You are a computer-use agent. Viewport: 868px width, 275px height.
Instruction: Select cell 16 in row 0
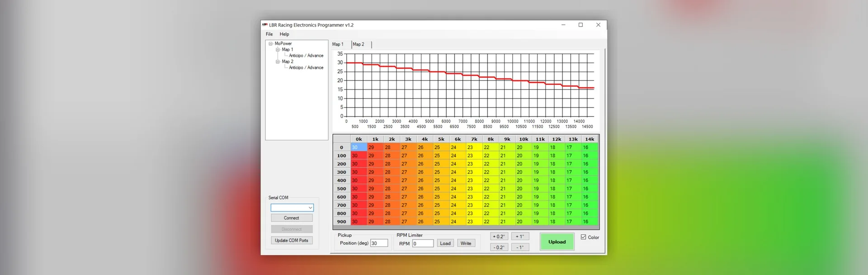[590, 147]
